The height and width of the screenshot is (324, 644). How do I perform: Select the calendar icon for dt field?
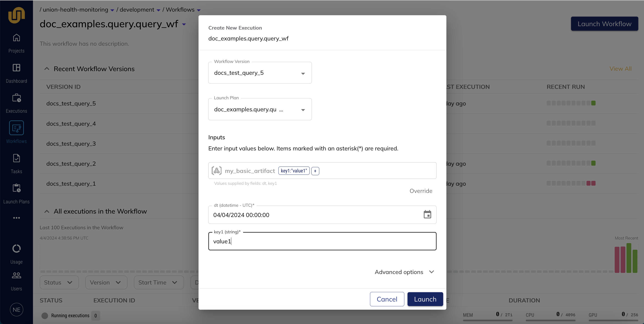click(x=427, y=214)
